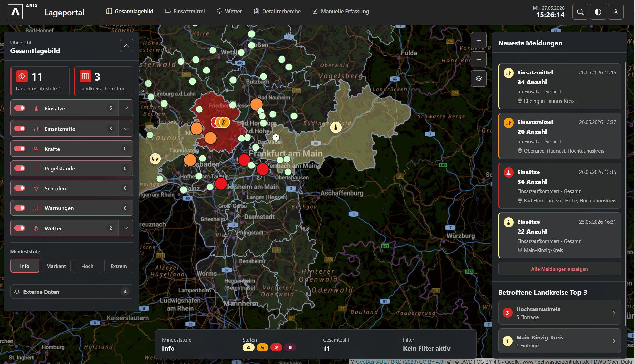Screen dimensions: 635x364
Task: Click the red Stufen badge showing 2
Action: 276,348
